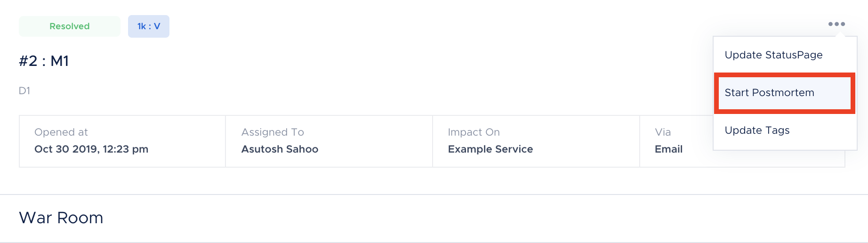
Task: Select Update StatusPage from the menu
Action: [773, 55]
